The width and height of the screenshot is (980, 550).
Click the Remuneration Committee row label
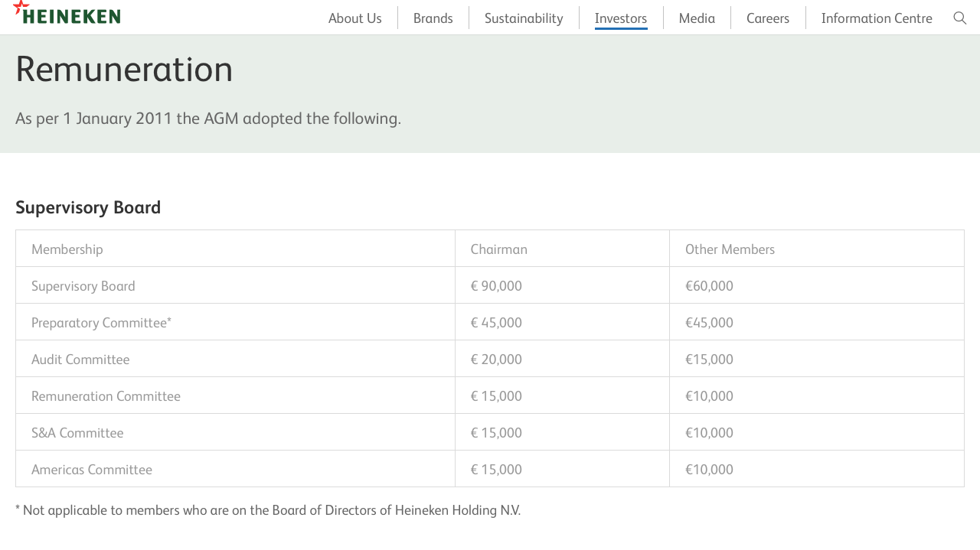pos(106,396)
